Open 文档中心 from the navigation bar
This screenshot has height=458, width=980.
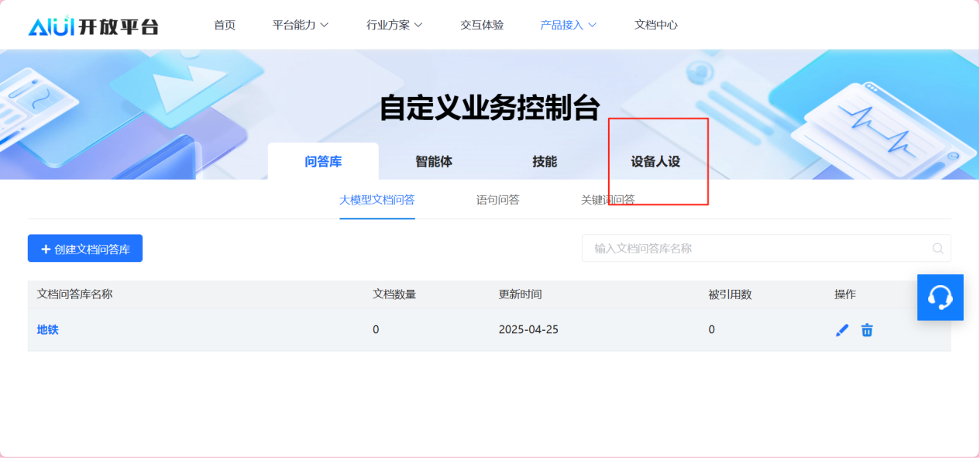[655, 25]
